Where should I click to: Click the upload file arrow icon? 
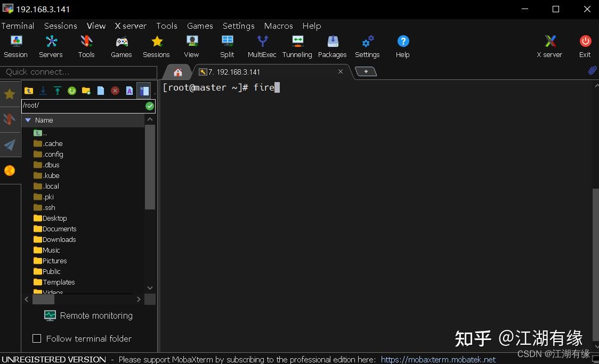pos(58,91)
